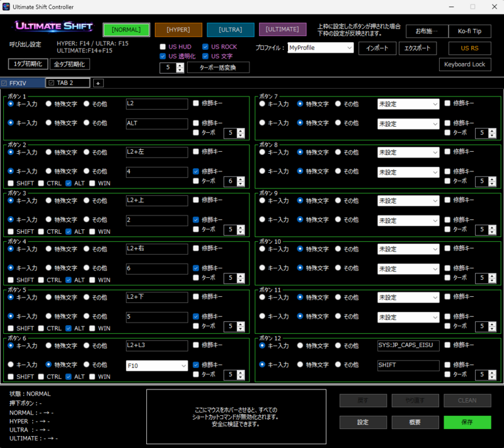Click the Ultimate Shift logo

point(54,26)
